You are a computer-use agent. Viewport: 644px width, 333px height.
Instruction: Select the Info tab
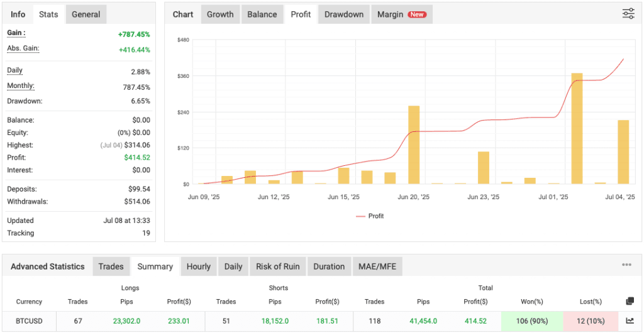coord(18,14)
